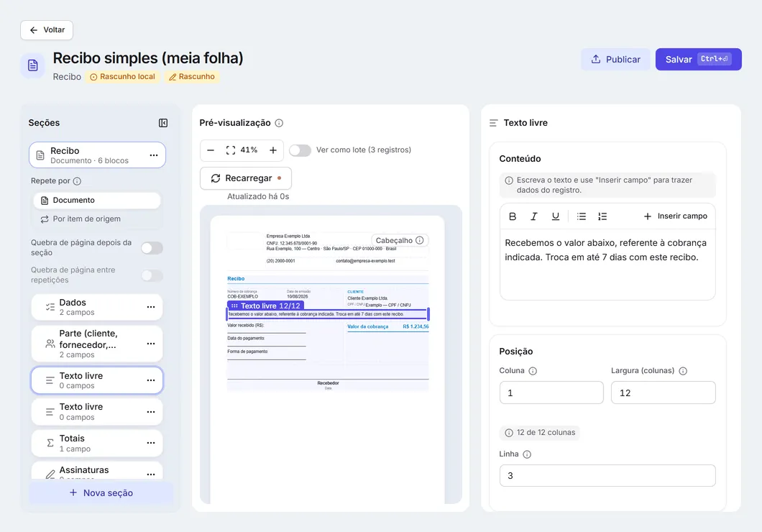Select Documento repeat option
Image resolution: width=762 pixels, height=532 pixels.
point(97,200)
